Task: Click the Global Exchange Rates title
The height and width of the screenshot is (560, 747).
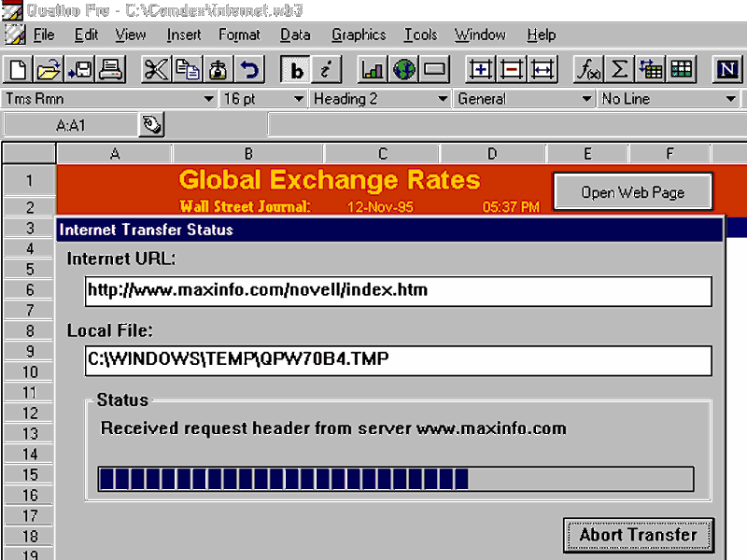Action: tap(330, 180)
